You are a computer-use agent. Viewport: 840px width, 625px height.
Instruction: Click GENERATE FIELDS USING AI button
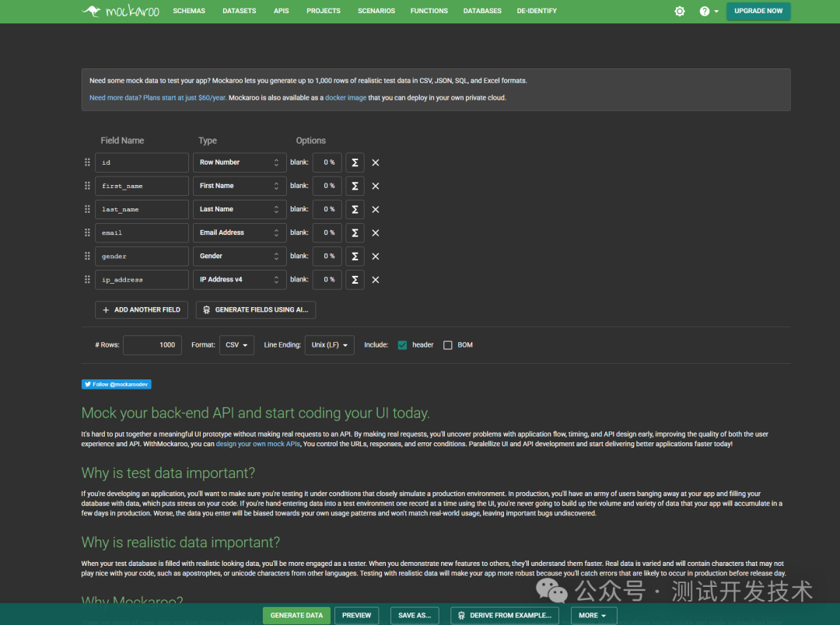click(x=256, y=309)
